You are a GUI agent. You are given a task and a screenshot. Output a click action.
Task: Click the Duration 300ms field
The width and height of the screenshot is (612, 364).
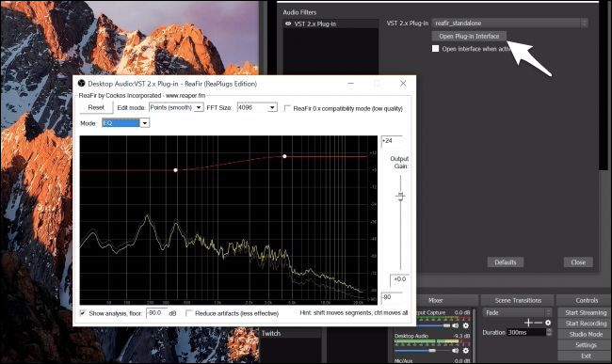pos(526,332)
